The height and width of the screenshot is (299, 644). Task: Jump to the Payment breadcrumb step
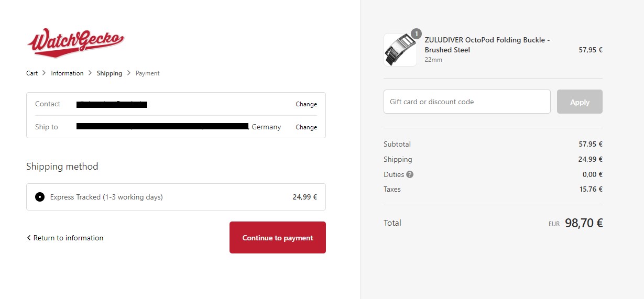[147, 73]
